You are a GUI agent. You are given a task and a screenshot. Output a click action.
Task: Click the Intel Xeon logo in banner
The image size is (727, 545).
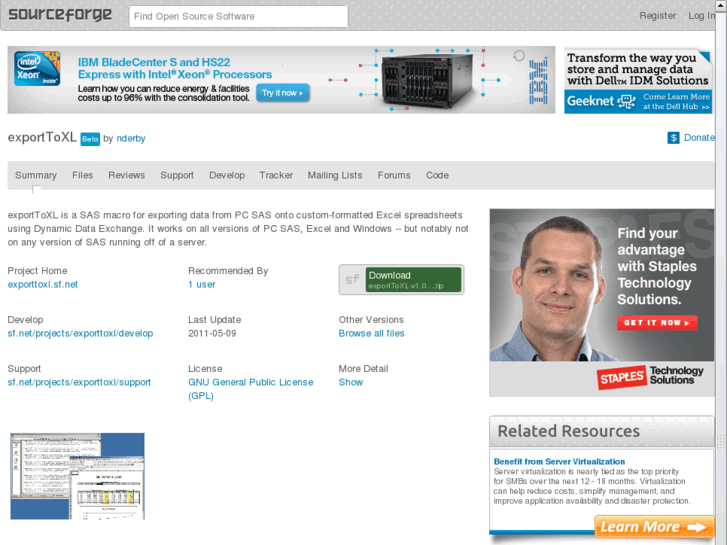coord(37,69)
